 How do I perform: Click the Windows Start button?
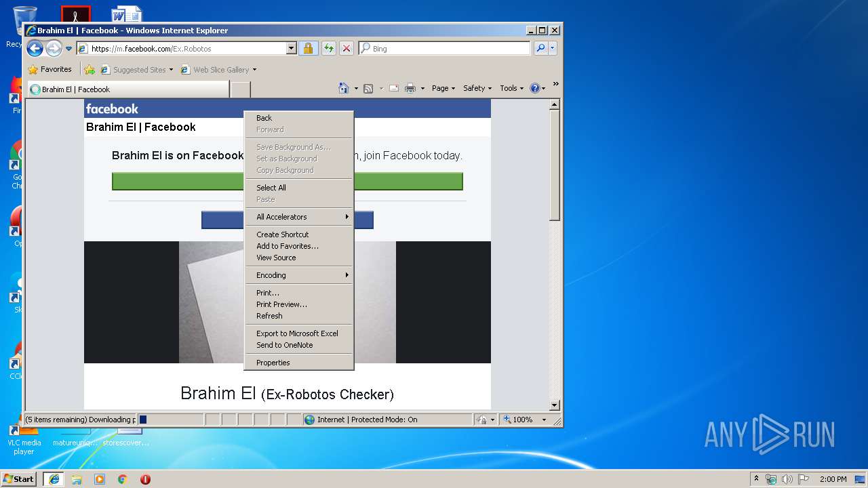[18, 479]
